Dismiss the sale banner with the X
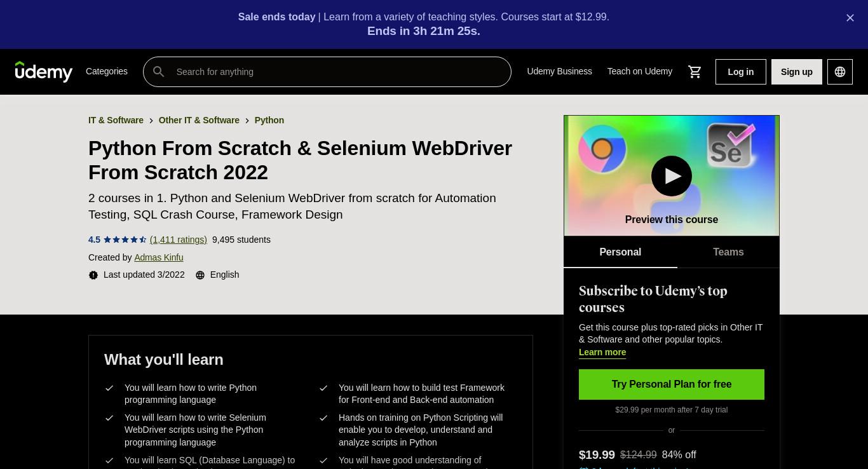Screen dimensions: 868x469 pos(850,18)
